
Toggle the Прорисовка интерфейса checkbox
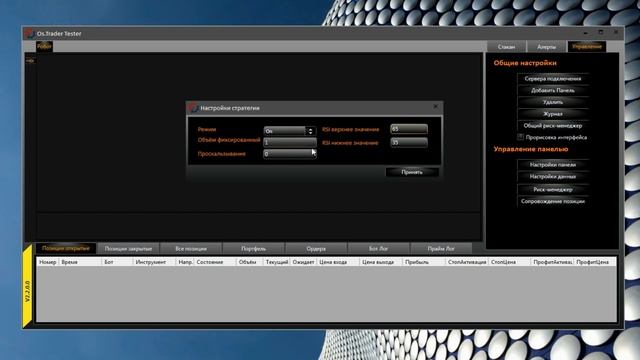coord(520,137)
